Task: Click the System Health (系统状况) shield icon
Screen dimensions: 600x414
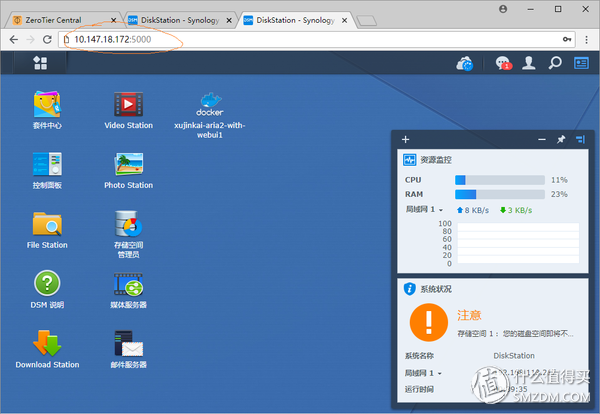Action: point(409,288)
